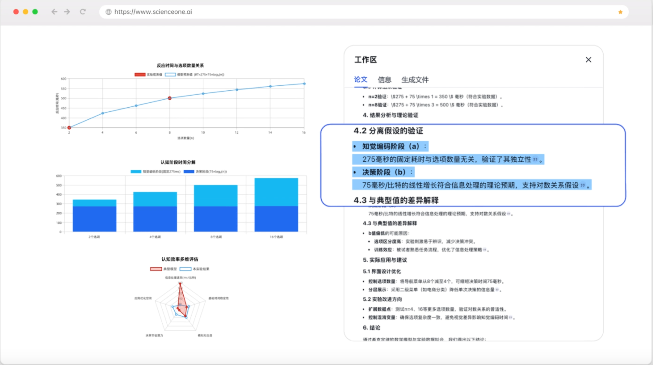Click the line chart point at n=4
The width and height of the screenshot is (653, 365).
pos(102,113)
